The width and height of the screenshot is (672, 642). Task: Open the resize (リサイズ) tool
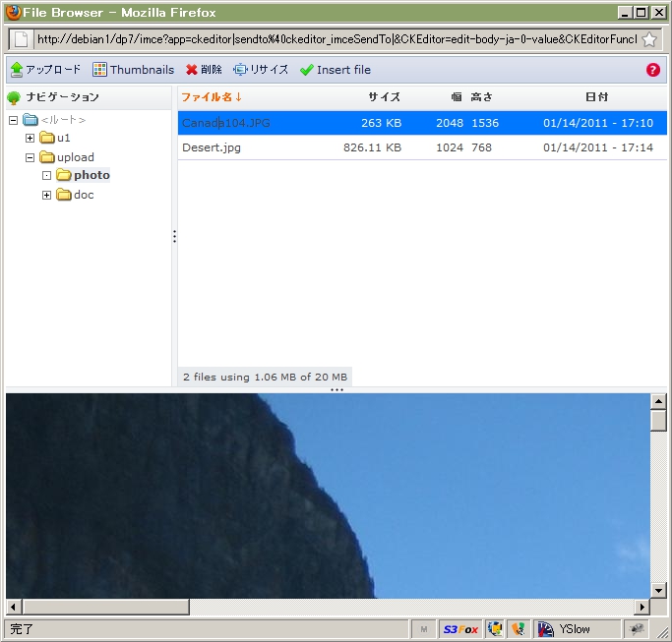pyautogui.click(x=241, y=70)
